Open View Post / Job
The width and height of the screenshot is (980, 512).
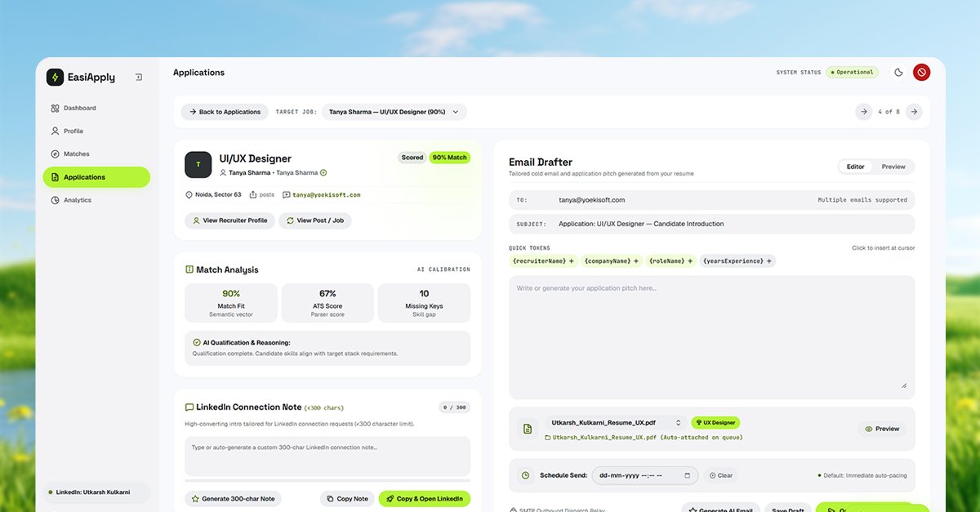coord(315,220)
